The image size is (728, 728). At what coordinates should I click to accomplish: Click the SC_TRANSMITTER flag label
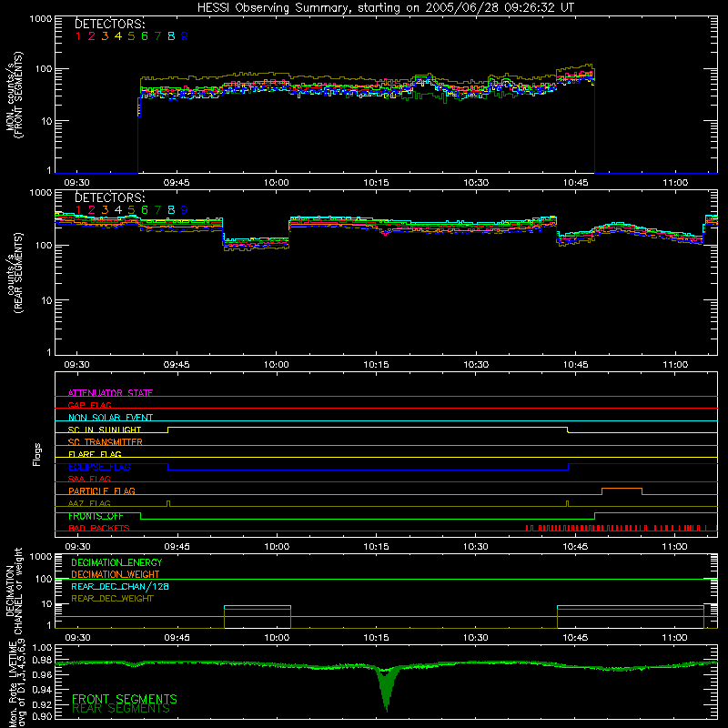tap(105, 441)
